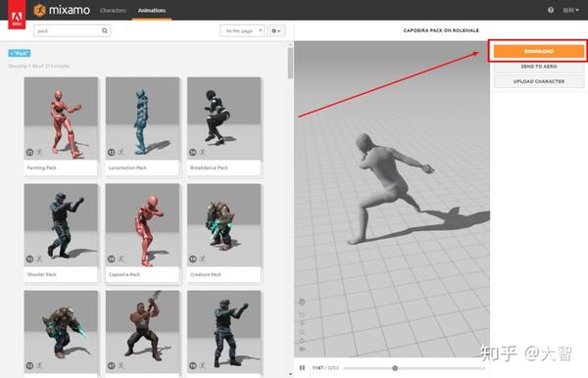Switch to the Characters tab
Image resolution: width=588 pixels, height=378 pixels.
tap(114, 11)
